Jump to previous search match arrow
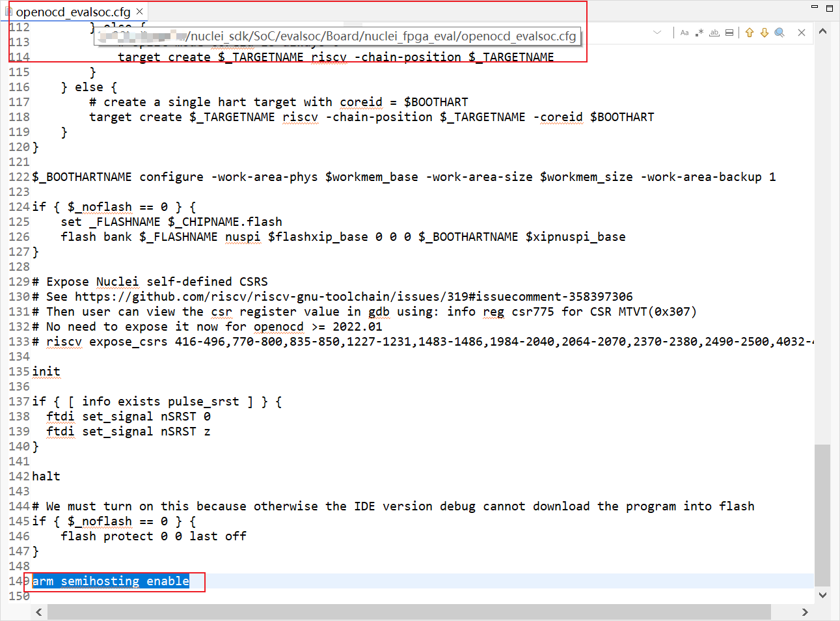 pos(750,33)
